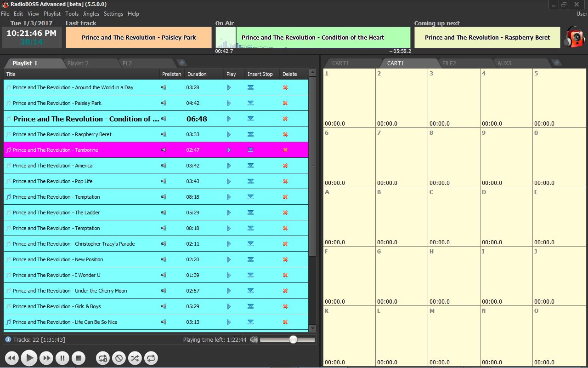This screenshot has width=588, height=368.
Task: Click the Last track Paisley Park box
Action: 139,37
